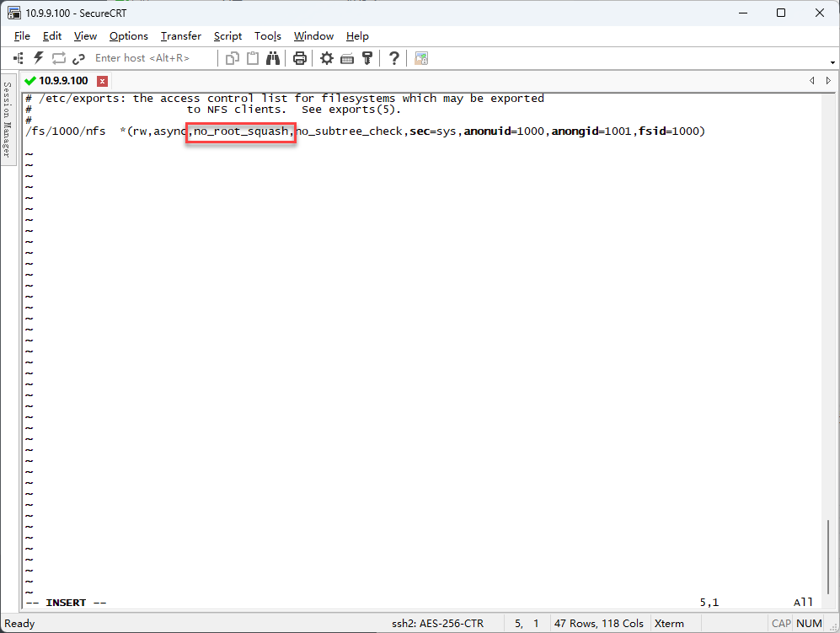Screen dimensions: 840x633
Task: Close the 10.9.9.100 tab with red x
Action: [102, 81]
